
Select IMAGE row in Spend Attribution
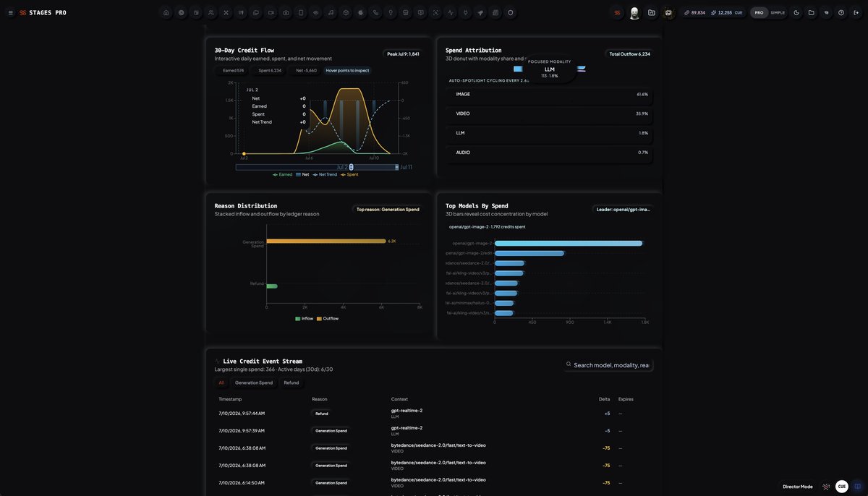(549, 94)
